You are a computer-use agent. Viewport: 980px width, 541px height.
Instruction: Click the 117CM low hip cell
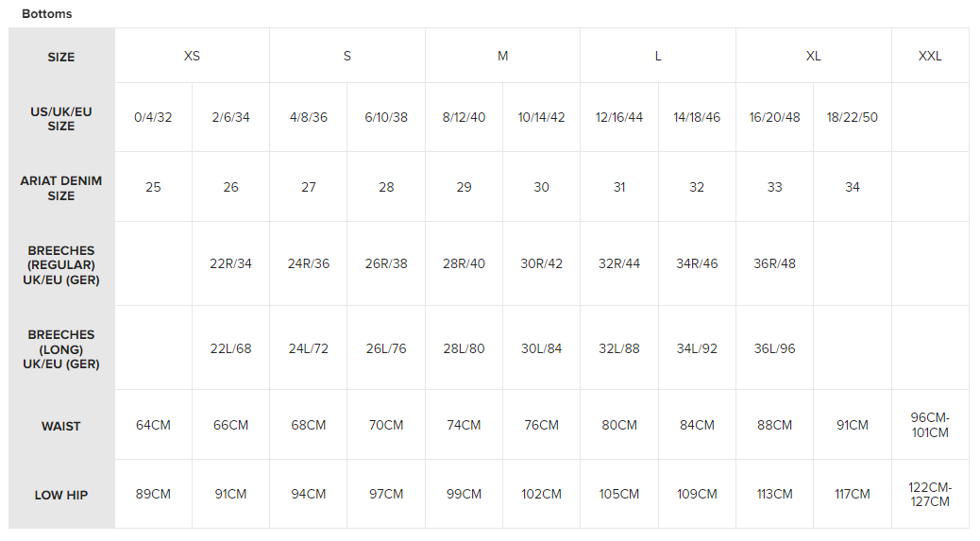click(x=852, y=494)
